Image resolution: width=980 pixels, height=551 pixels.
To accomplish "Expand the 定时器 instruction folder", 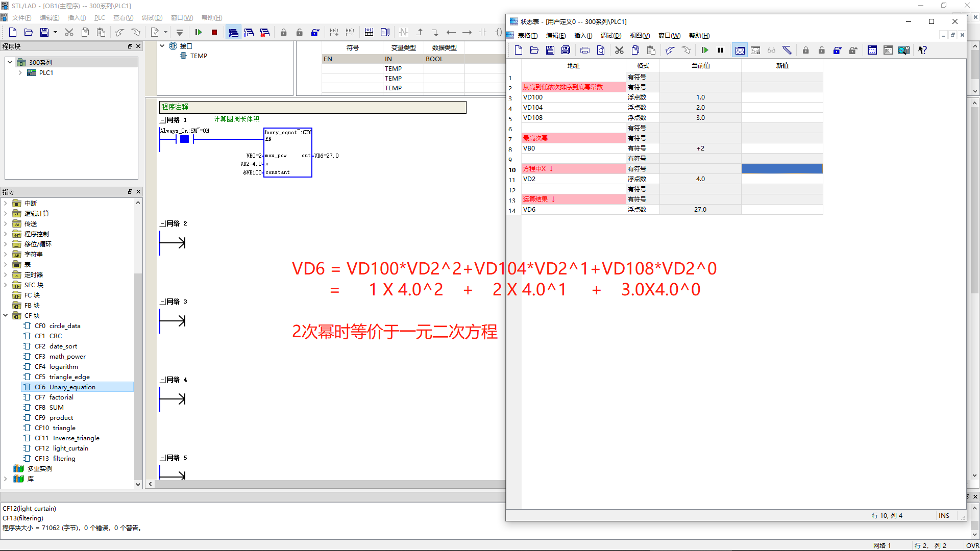I will tap(6, 274).
